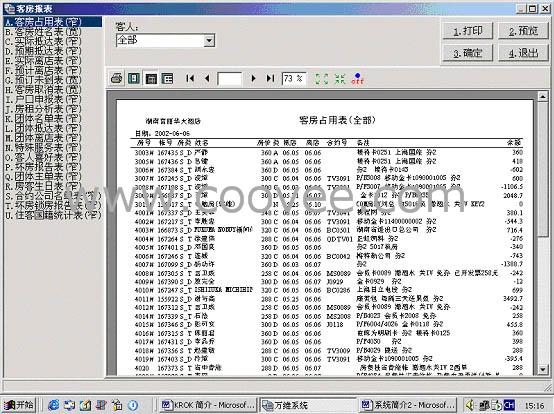Toggle the dark page layout view button
554x414 pixels.
tap(151, 78)
